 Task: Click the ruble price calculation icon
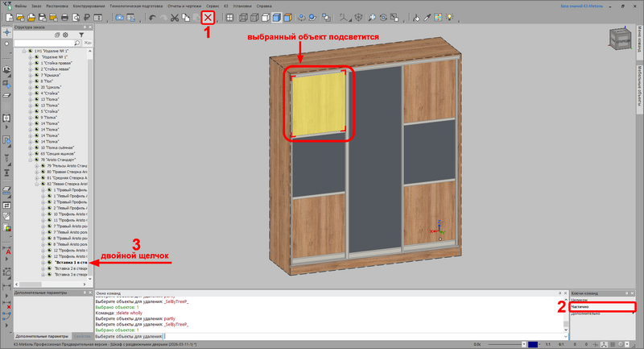click(87, 18)
